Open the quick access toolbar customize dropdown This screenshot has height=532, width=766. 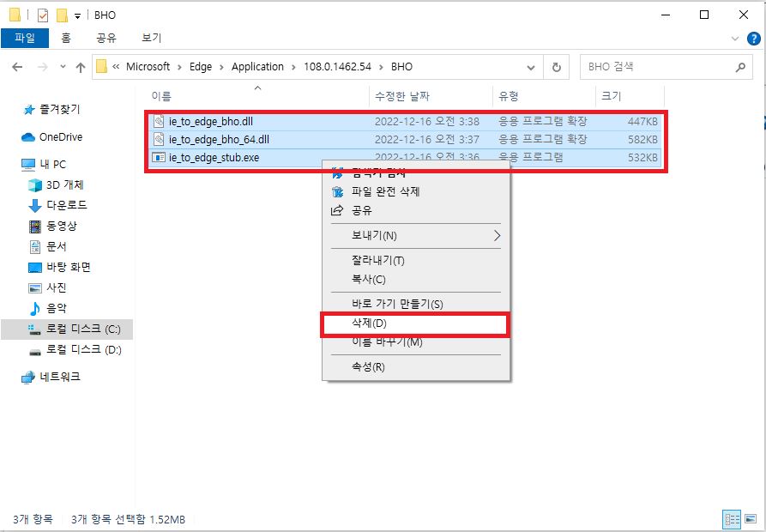coord(76,15)
